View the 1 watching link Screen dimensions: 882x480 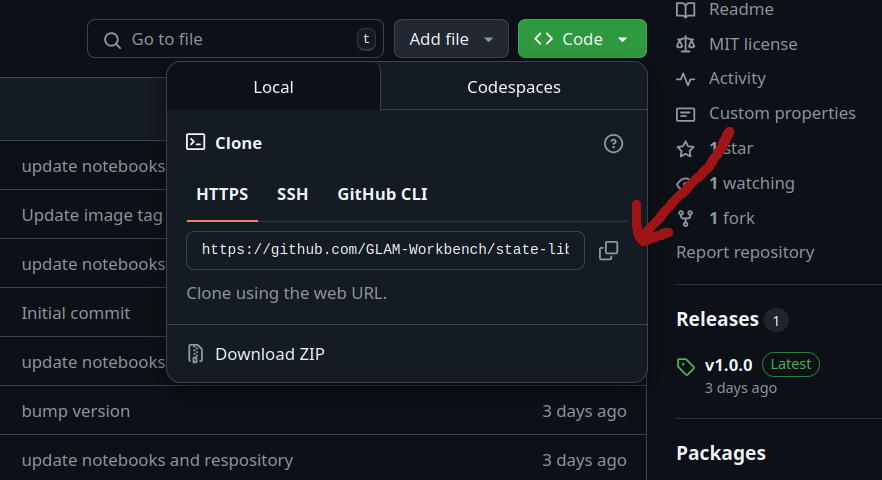click(752, 183)
